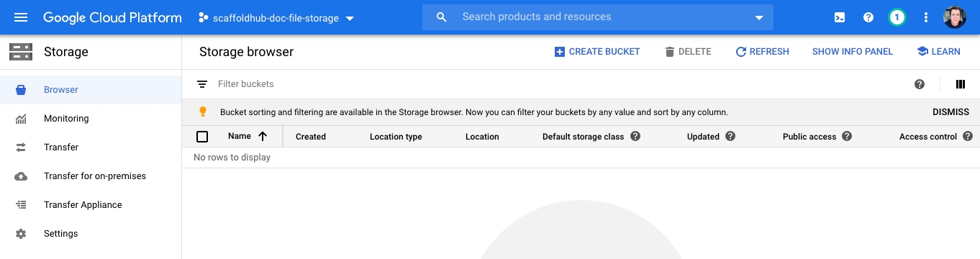Click the No rows to display text

click(232, 158)
